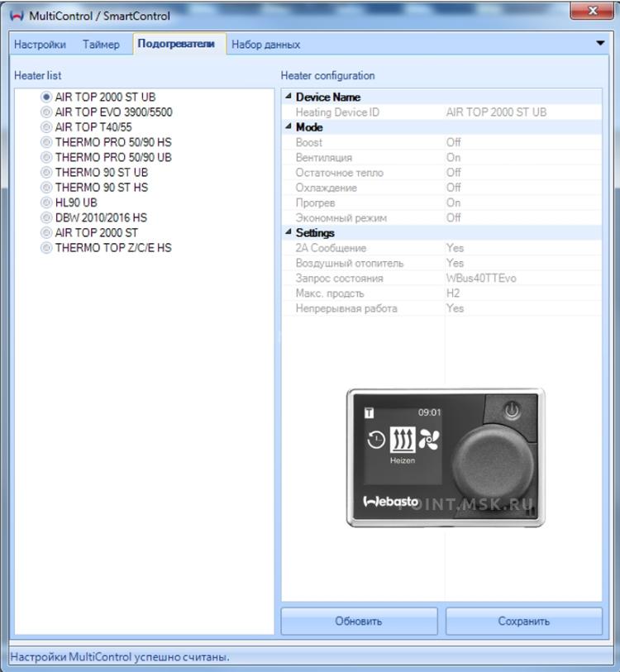Select THERMO PRO 50/90 UB heater
Viewport: 620px width, 672px height.
(x=106, y=157)
